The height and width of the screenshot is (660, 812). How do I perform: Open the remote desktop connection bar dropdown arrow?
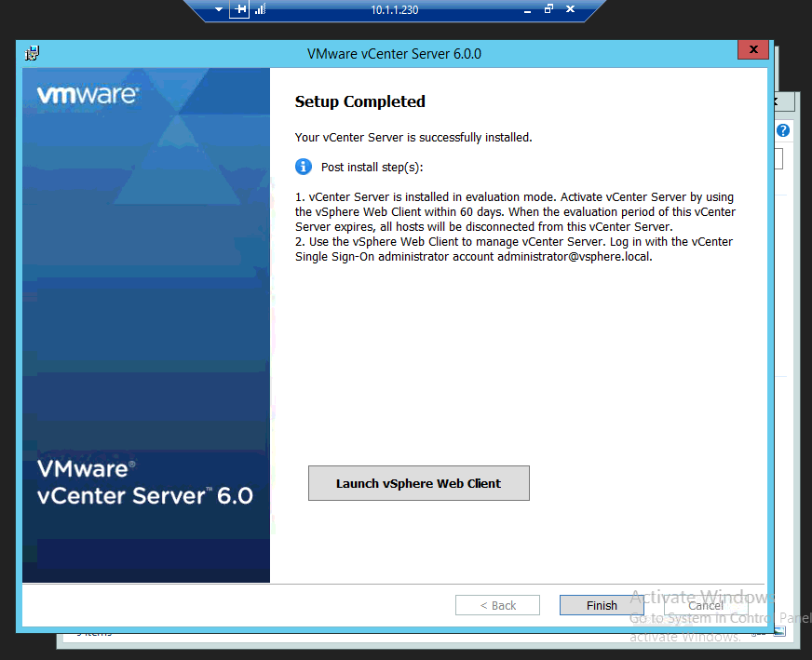click(219, 9)
